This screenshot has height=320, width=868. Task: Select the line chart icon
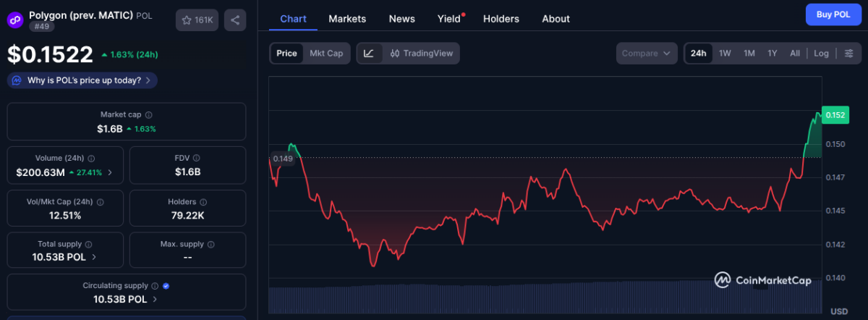click(369, 53)
